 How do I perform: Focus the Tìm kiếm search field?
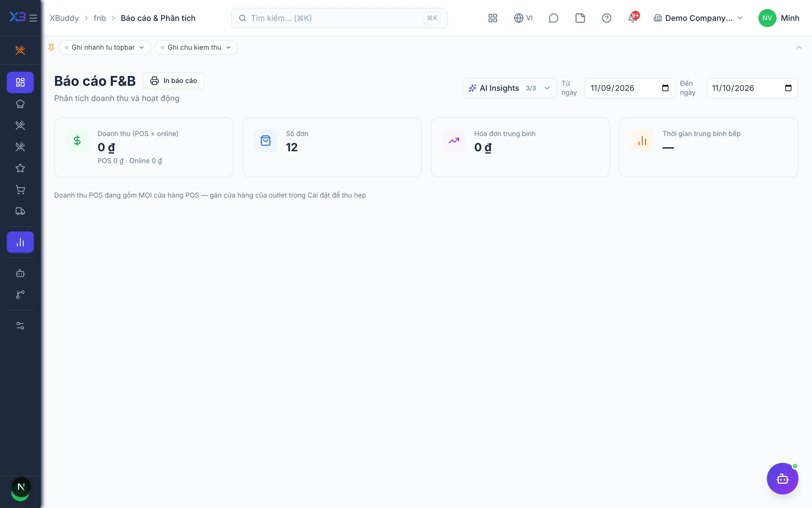click(339, 18)
